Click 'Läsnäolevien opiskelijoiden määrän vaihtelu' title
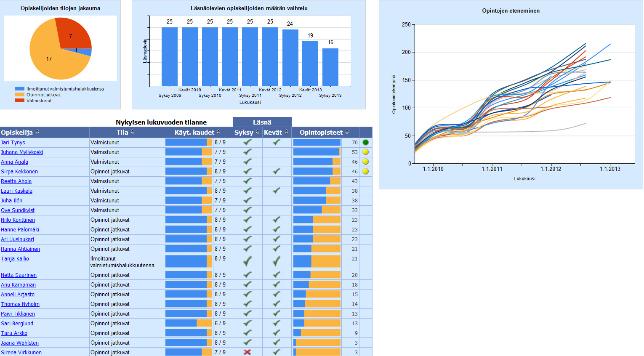 point(249,8)
